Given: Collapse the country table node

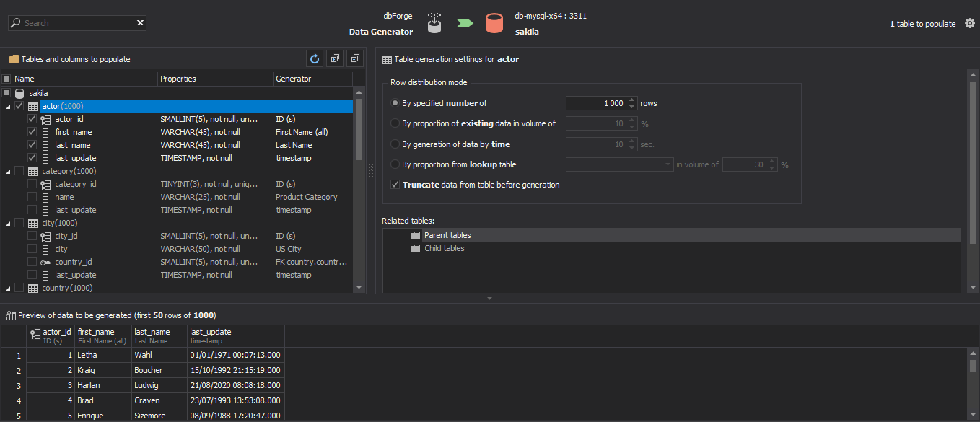Looking at the screenshot, I should [7, 289].
